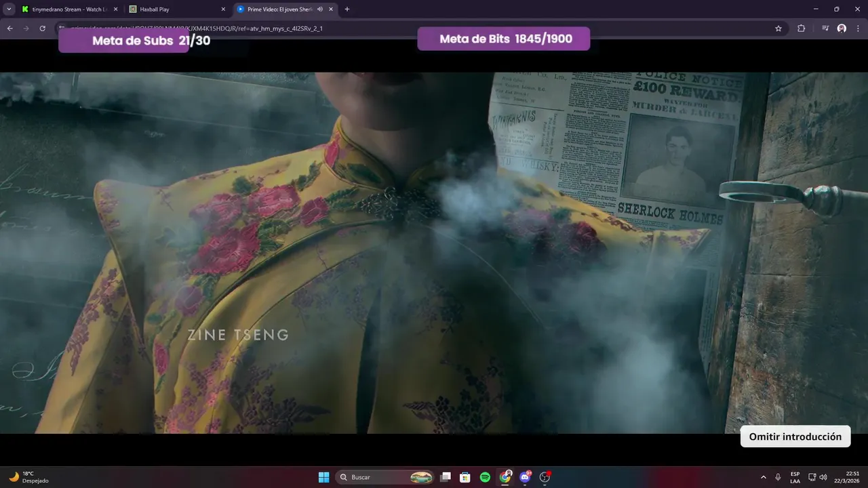Open Discord from the taskbar
This screenshot has height=488, width=868.
tap(525, 477)
